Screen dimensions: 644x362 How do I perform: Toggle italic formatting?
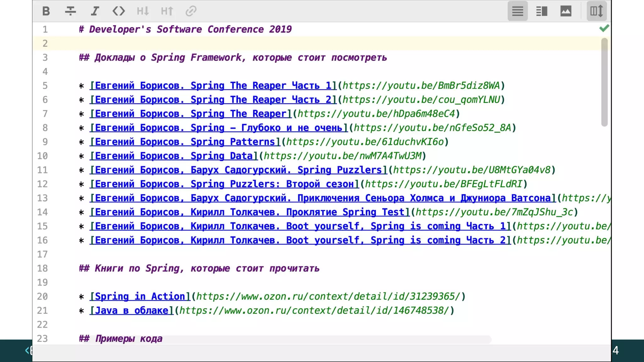(95, 11)
